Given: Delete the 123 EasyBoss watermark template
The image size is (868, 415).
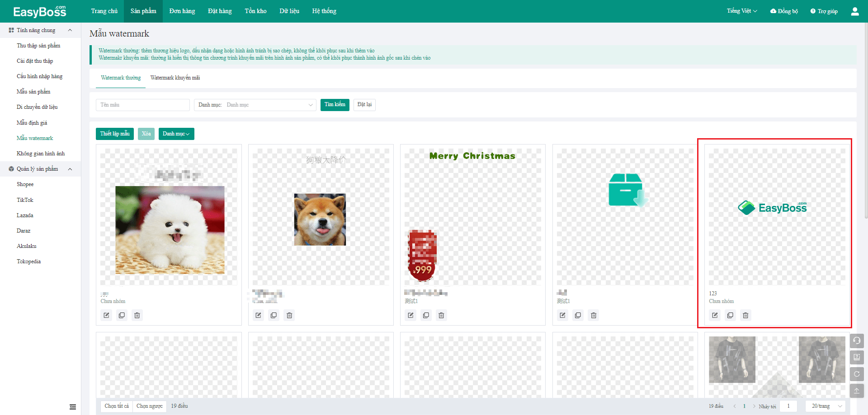Looking at the screenshot, I should click(745, 315).
